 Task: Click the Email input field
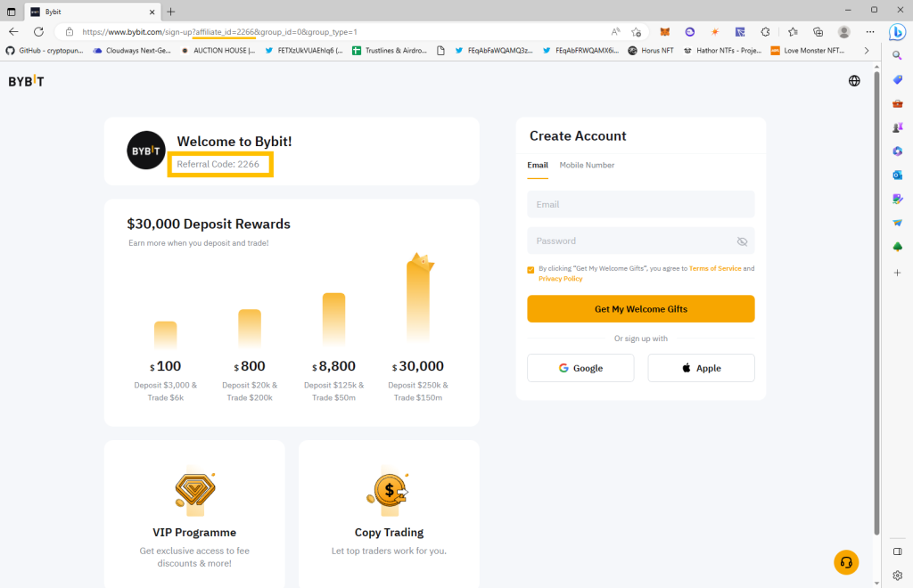coord(640,204)
